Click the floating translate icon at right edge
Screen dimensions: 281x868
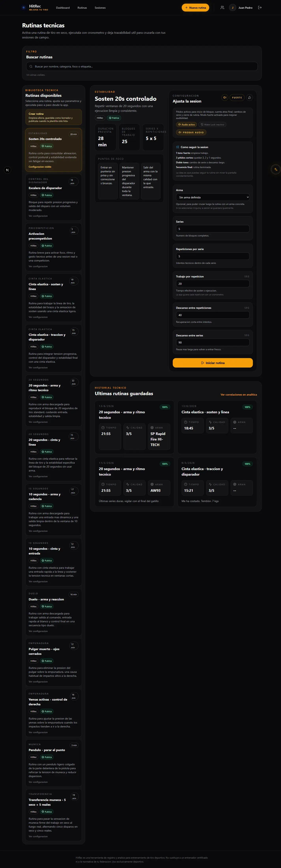point(276,170)
